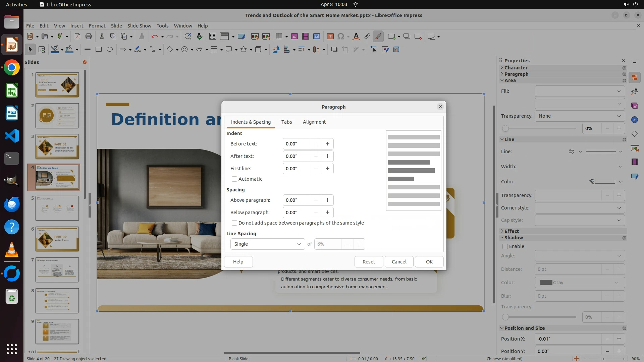Enable the Automatic first line checkbox

(234, 179)
